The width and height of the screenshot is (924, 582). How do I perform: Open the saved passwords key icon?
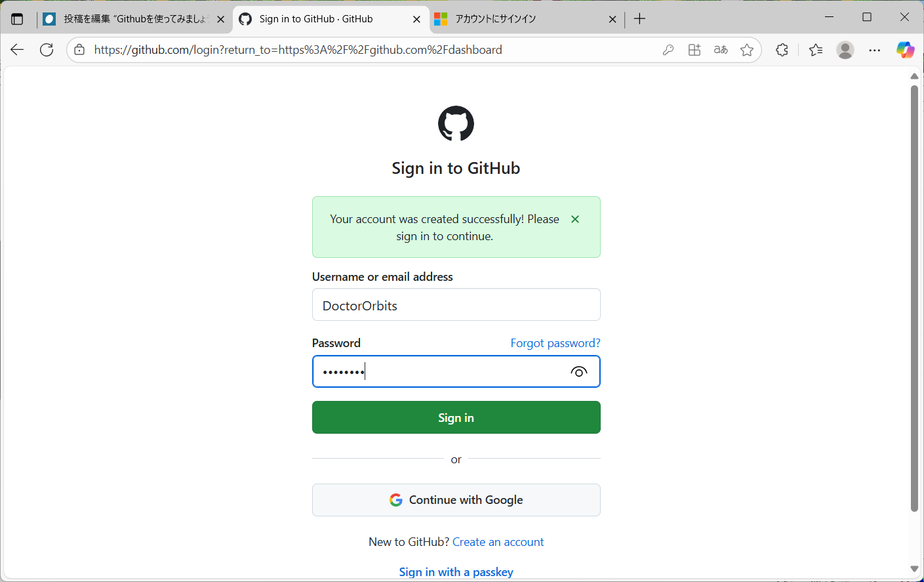pos(668,50)
